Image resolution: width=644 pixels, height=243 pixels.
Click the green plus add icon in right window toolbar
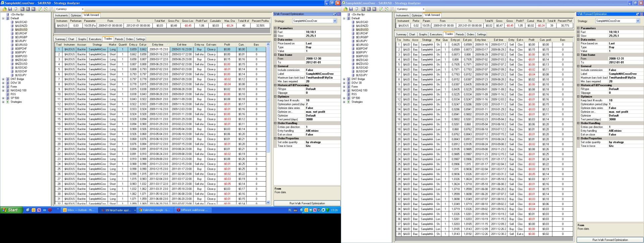(x=381, y=9)
